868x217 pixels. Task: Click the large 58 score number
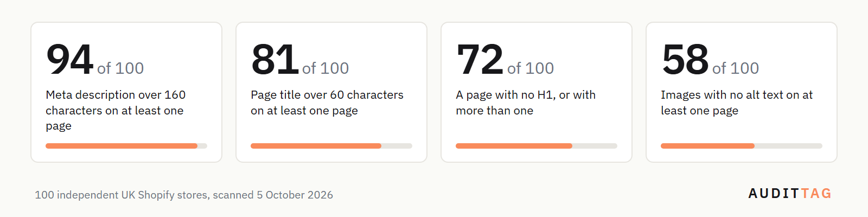[x=685, y=60]
